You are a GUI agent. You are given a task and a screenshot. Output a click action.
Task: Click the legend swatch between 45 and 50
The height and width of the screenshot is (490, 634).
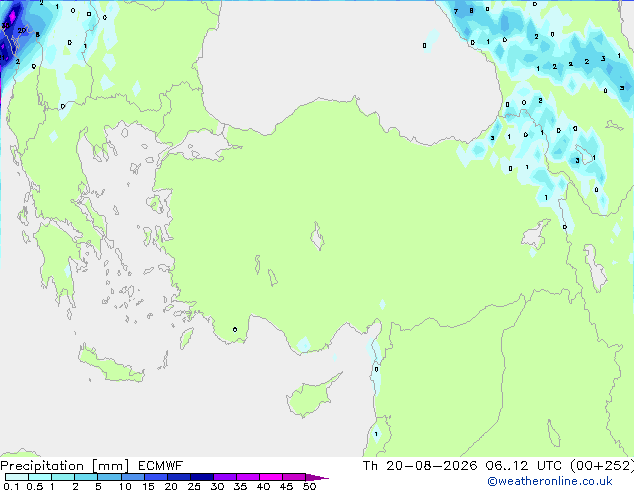click(294, 477)
